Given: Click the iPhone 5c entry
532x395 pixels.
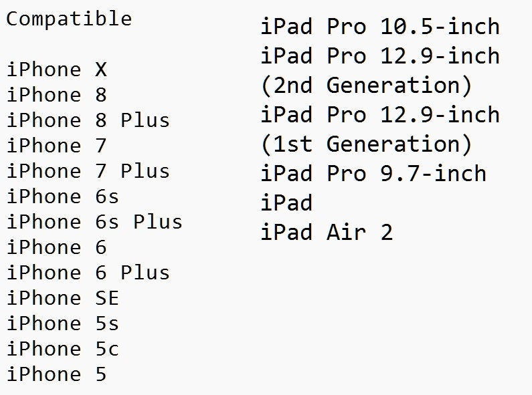Looking at the screenshot, I should tap(63, 349).
